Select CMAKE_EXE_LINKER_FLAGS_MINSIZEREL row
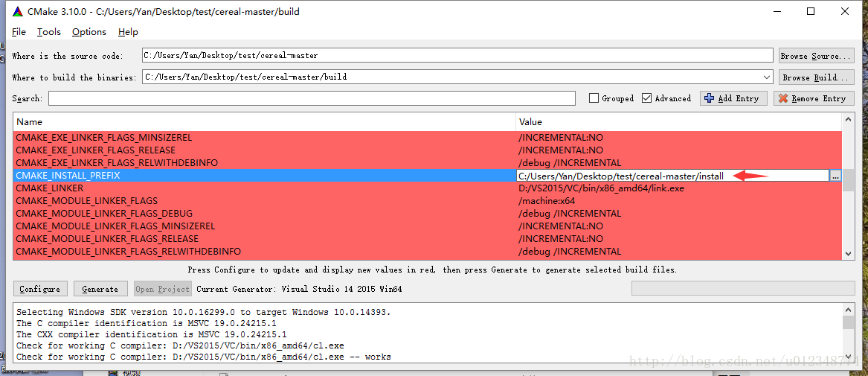This screenshot has width=868, height=376. pyautogui.click(x=428, y=137)
